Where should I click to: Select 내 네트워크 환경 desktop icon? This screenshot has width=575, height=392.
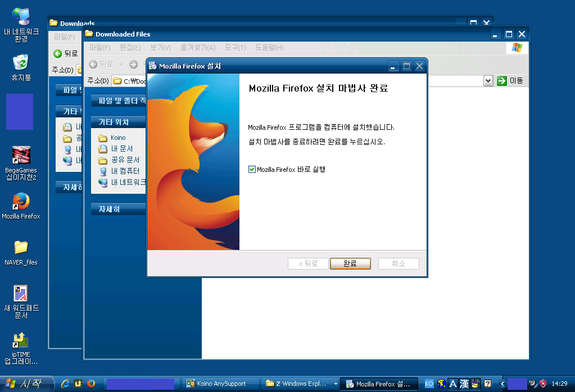[21, 25]
